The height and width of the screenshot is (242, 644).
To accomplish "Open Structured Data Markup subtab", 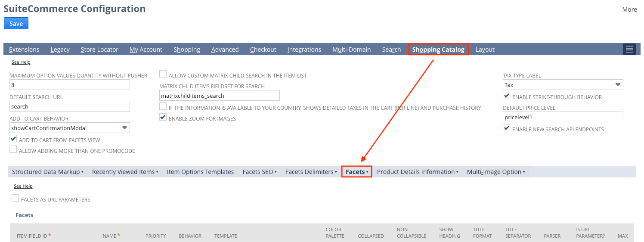I will [48, 172].
